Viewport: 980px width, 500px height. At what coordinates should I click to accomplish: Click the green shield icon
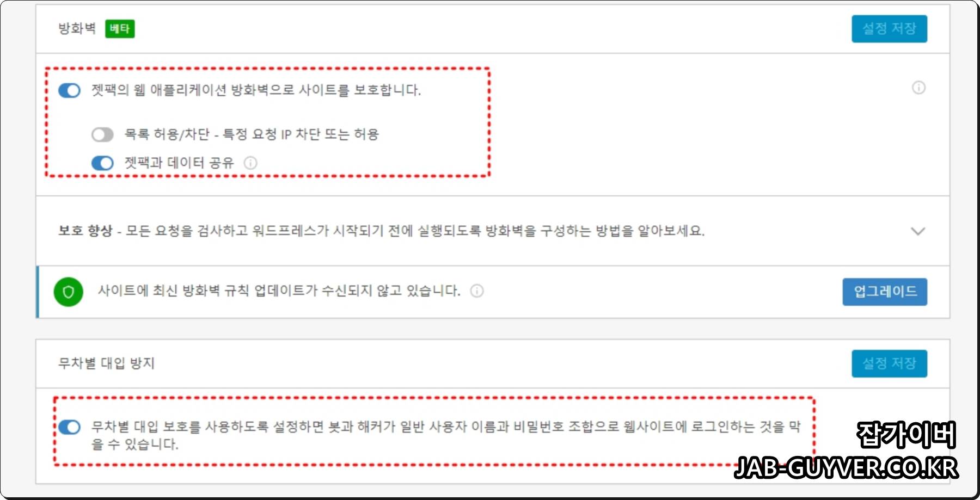pyautogui.click(x=69, y=292)
